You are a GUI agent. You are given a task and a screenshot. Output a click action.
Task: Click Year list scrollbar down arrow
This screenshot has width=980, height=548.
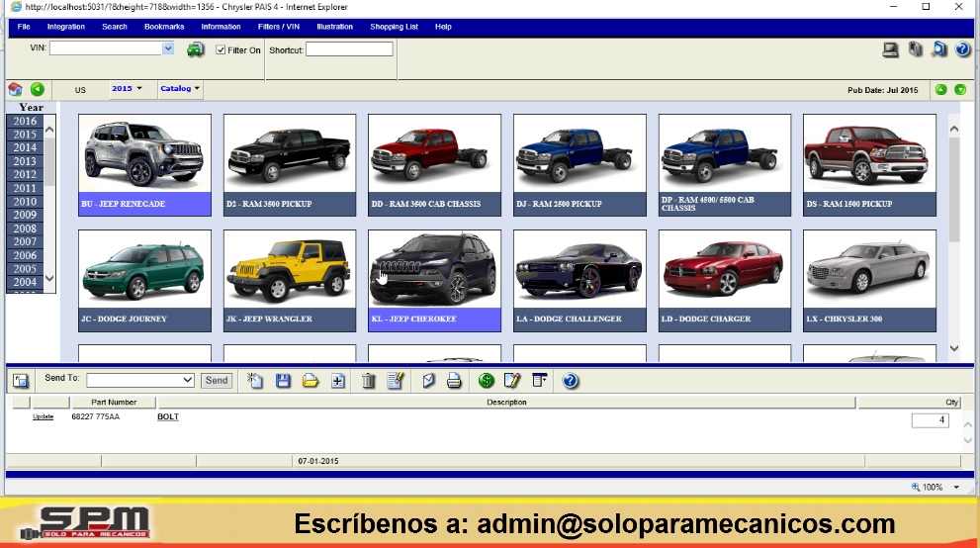click(49, 279)
